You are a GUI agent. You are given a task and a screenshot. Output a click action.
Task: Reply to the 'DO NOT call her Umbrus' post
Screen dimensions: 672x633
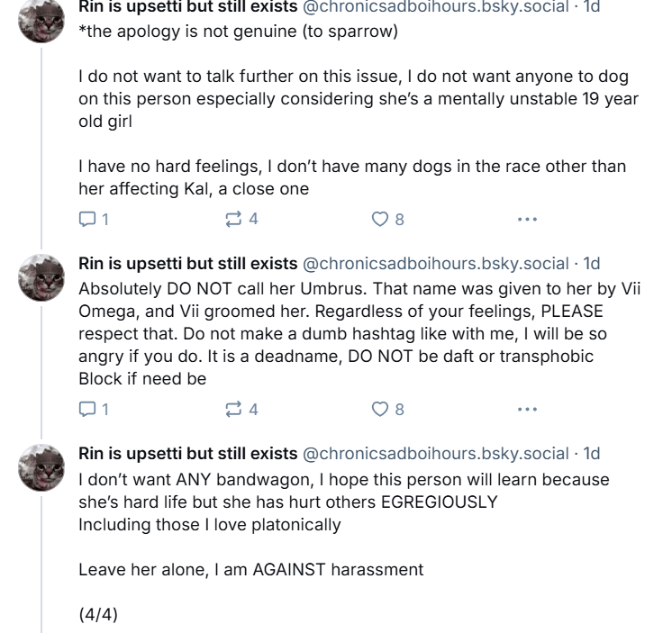point(94,410)
